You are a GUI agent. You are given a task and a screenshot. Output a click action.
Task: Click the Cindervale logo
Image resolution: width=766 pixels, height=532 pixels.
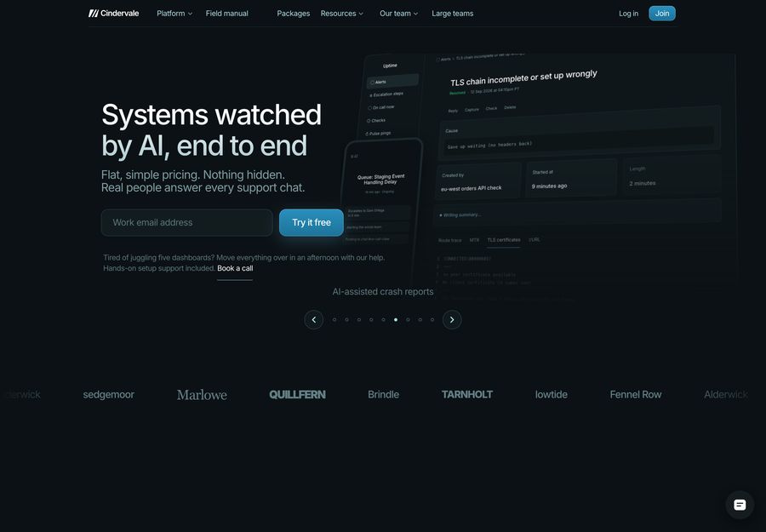click(113, 13)
